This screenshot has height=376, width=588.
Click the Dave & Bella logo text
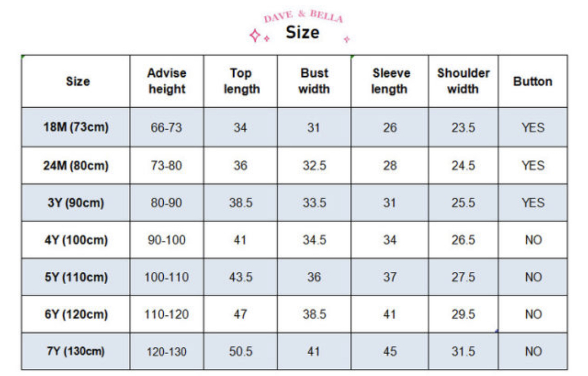pos(303,17)
